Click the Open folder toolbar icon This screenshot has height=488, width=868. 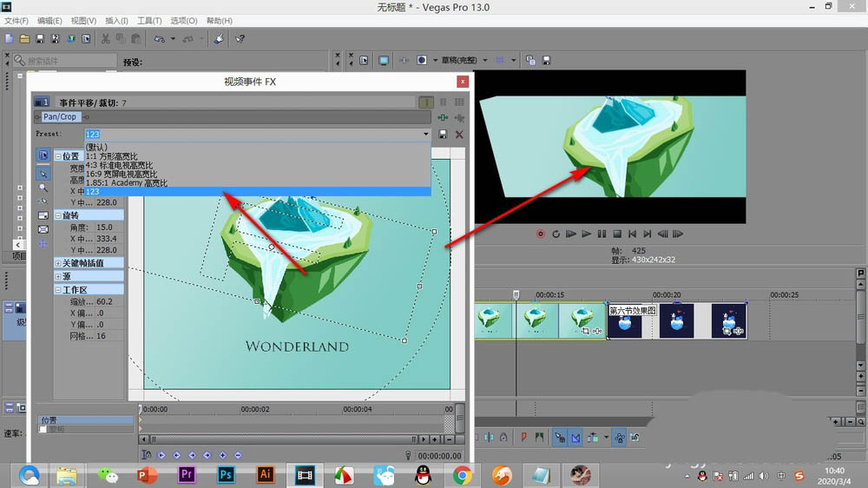pyautogui.click(x=24, y=39)
